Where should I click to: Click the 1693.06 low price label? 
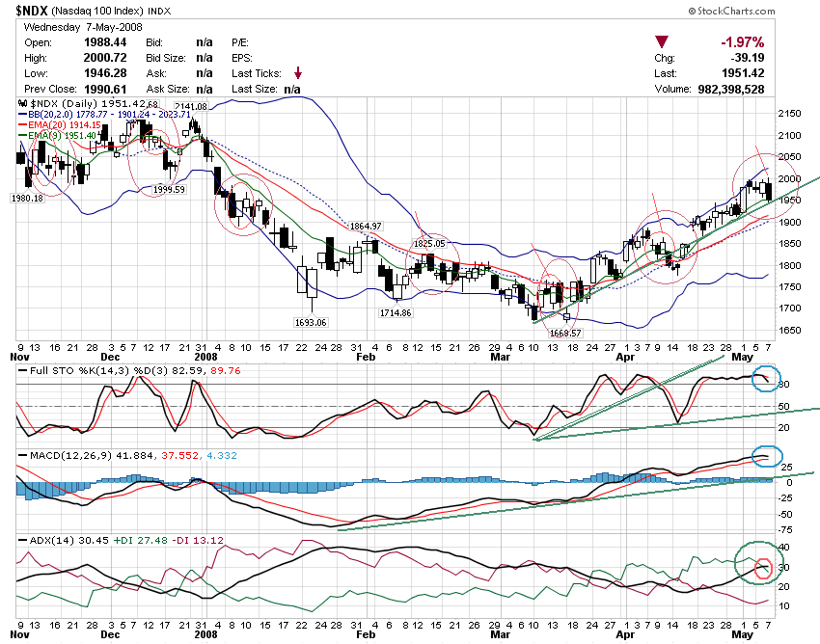pos(311,322)
